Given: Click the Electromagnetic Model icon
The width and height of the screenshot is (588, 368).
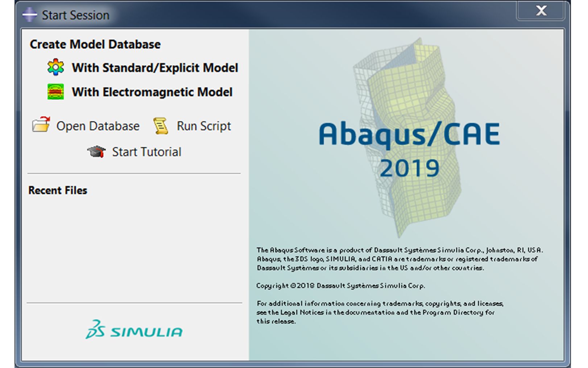Looking at the screenshot, I should (55, 91).
